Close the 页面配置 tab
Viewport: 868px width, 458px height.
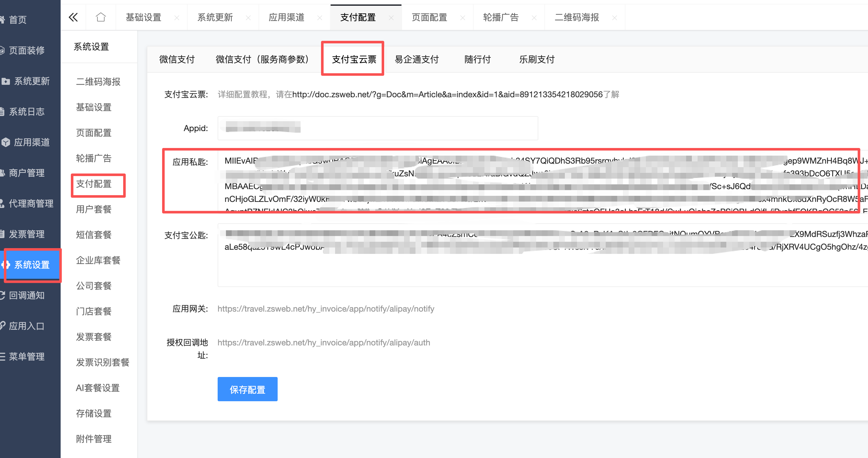[463, 18]
